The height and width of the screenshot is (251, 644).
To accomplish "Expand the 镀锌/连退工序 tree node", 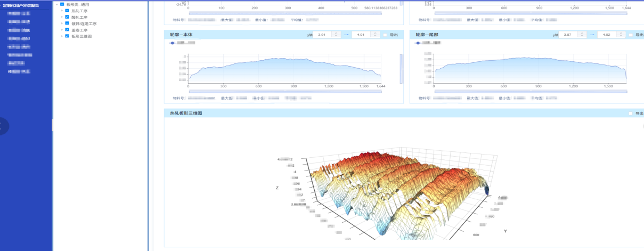I will click(62, 23).
